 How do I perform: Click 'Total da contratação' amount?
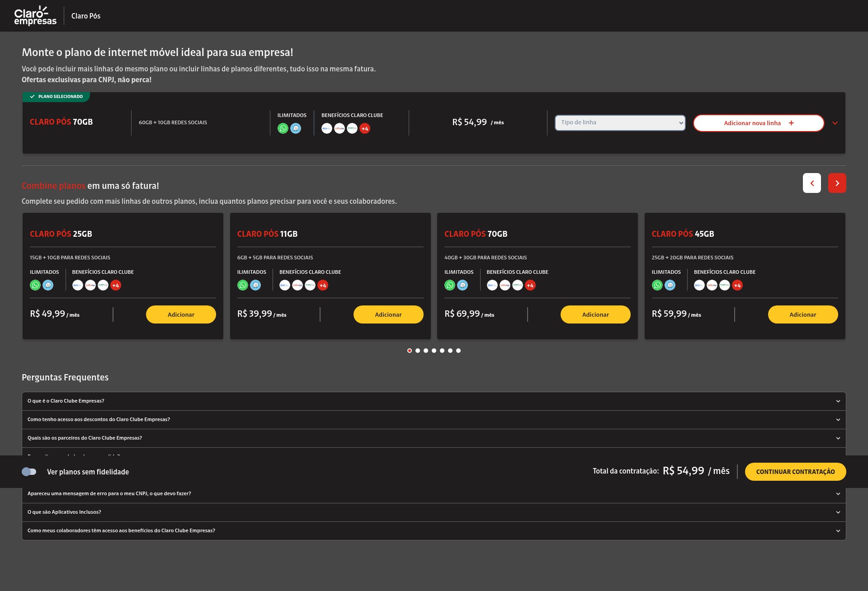(696, 471)
